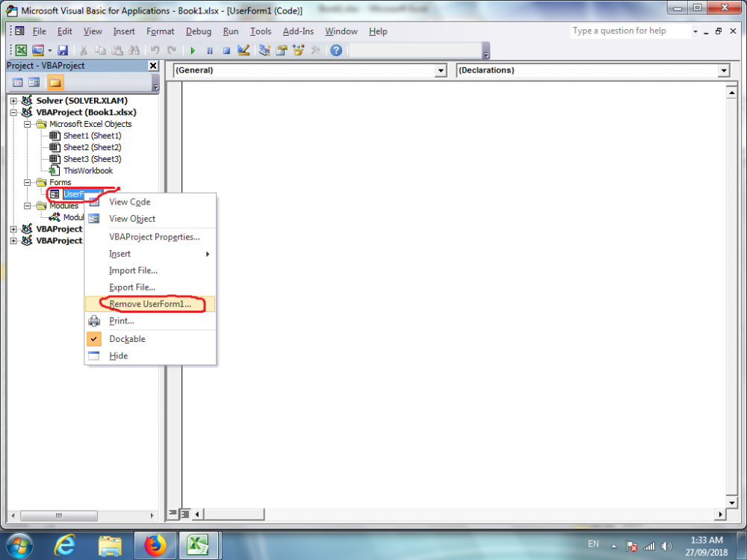This screenshot has height=560, width=747.
Task: Choose Export File... from the context menu
Action: (150, 287)
